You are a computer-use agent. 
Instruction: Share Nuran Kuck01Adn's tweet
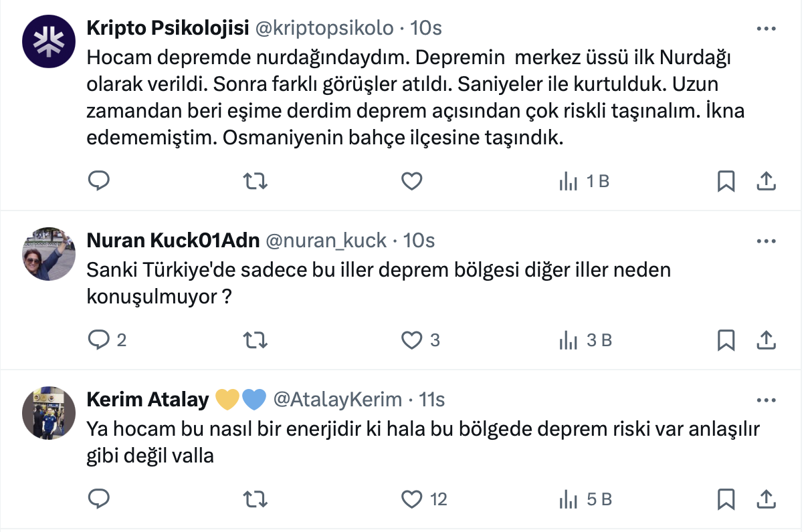click(x=766, y=340)
